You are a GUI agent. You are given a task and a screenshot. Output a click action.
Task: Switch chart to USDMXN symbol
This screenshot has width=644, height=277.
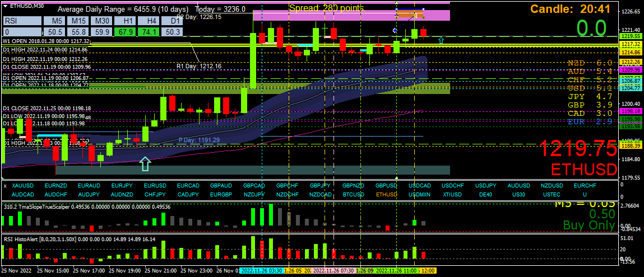[419, 194]
